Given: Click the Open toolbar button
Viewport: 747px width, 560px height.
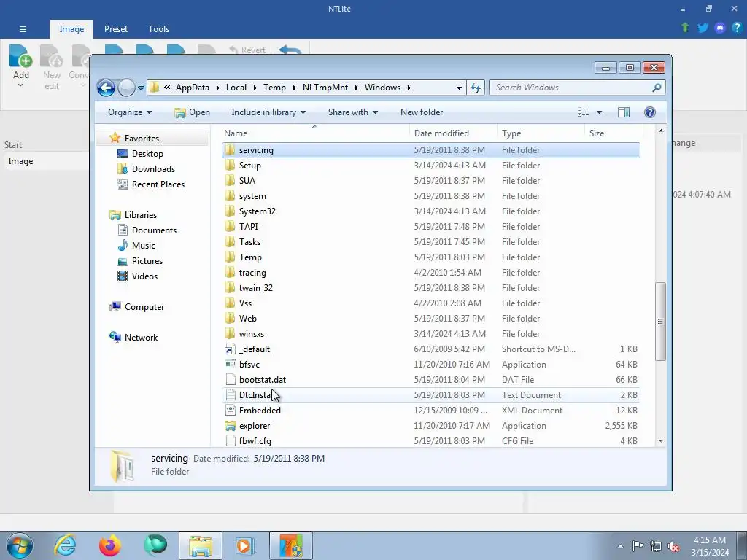Looking at the screenshot, I should tap(192, 112).
